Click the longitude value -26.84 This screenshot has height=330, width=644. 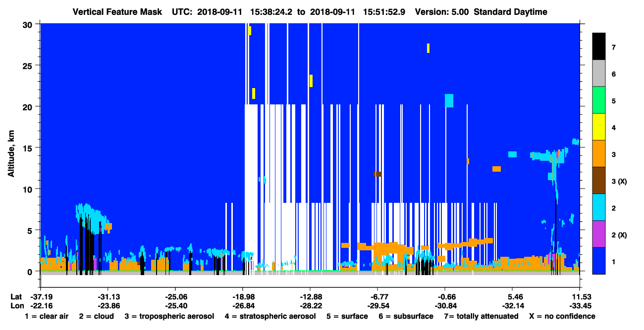pyautogui.click(x=242, y=306)
